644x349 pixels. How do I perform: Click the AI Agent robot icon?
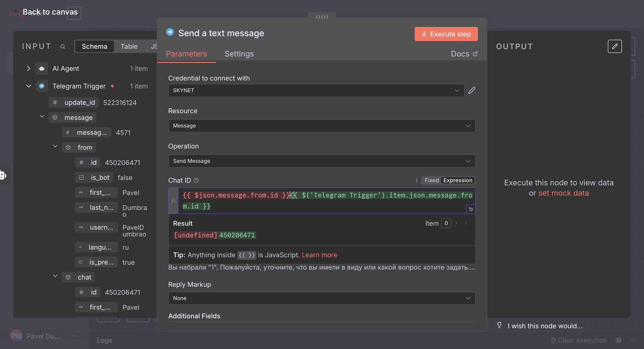[41, 69]
